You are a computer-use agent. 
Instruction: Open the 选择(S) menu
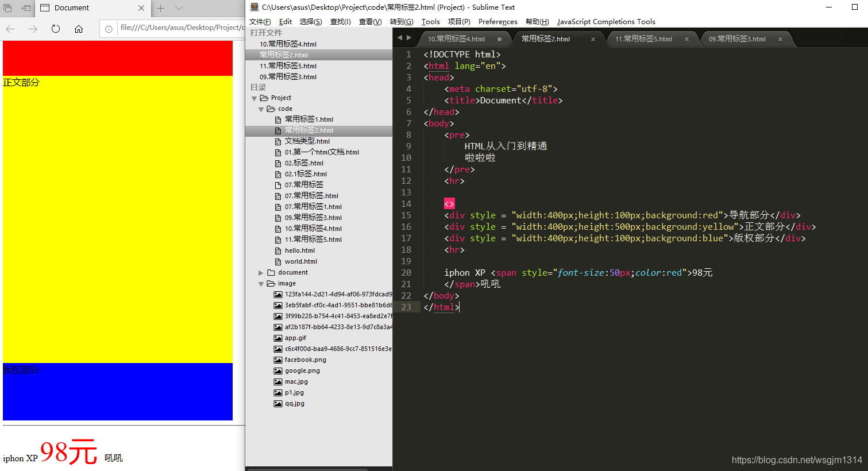point(311,22)
